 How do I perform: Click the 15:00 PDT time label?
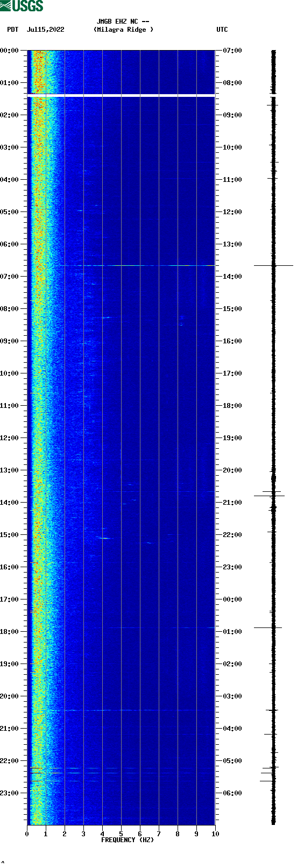pos(10,535)
